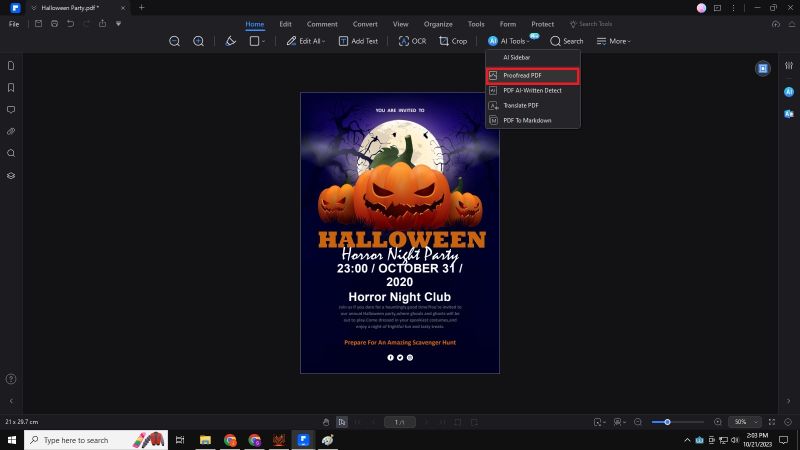
Task: Switch to the Edit tab
Action: click(x=285, y=24)
